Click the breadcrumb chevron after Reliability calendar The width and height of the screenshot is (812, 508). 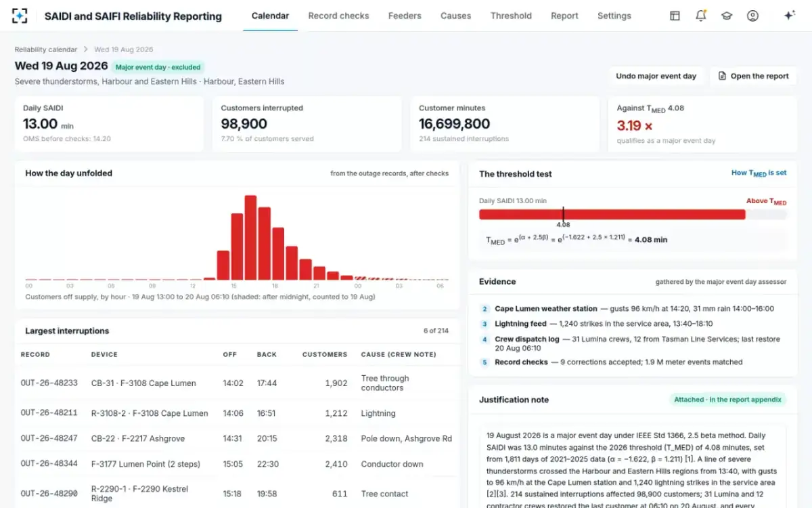pyautogui.click(x=86, y=49)
